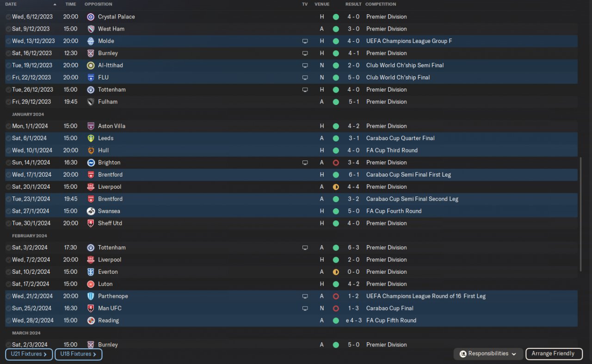Click the orange draw indicator for Liverpool 4-4
592x364 pixels.
336,187
